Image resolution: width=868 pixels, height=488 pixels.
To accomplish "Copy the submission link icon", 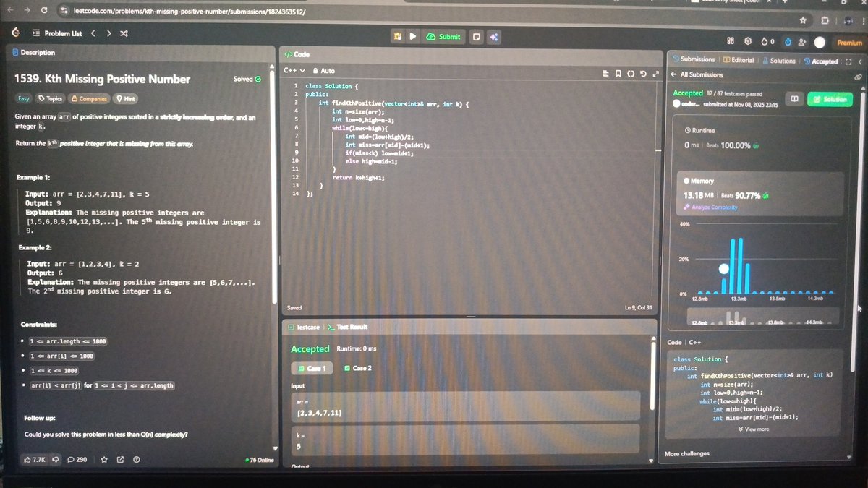I will click(x=858, y=77).
